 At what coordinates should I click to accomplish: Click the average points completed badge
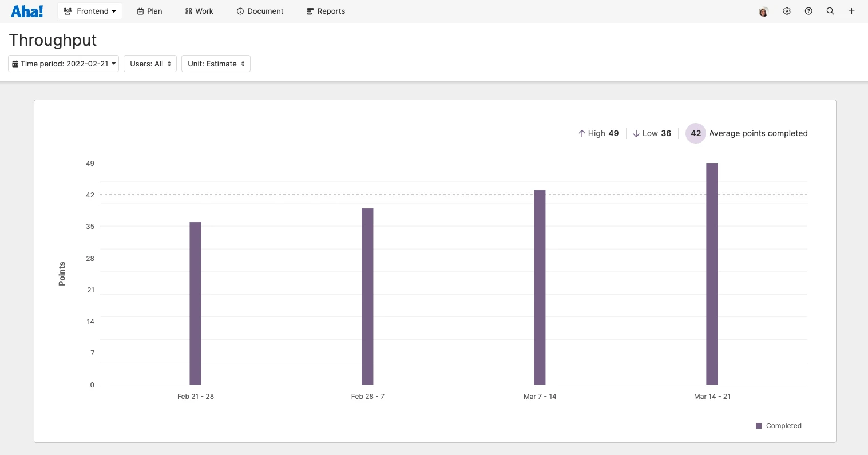[696, 133]
